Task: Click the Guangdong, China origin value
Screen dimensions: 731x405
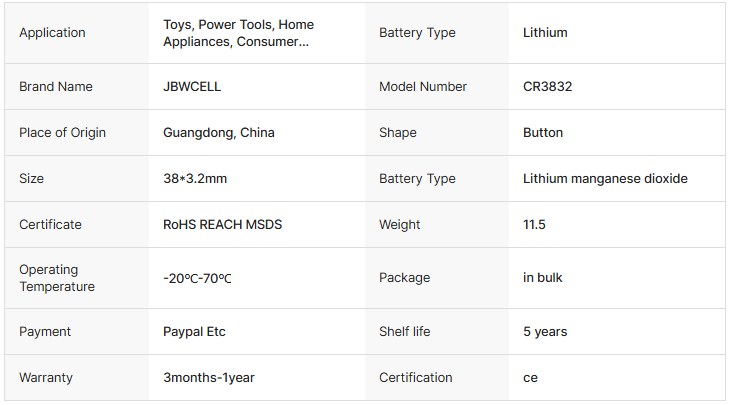Action: point(218,133)
